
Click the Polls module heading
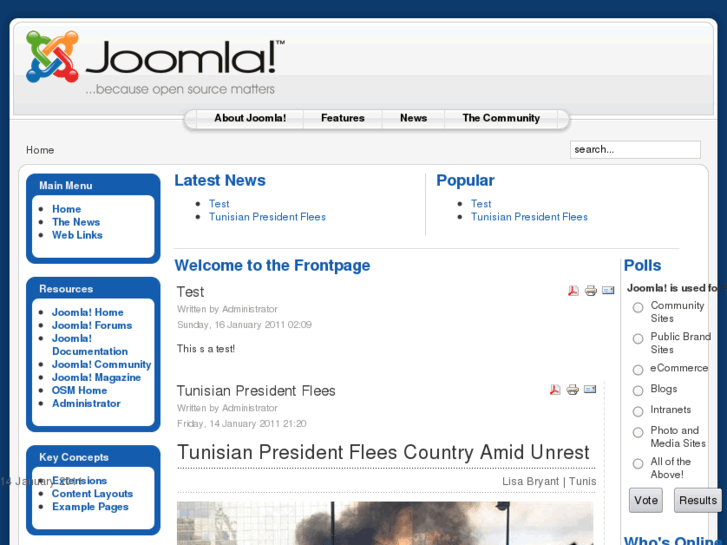point(642,266)
